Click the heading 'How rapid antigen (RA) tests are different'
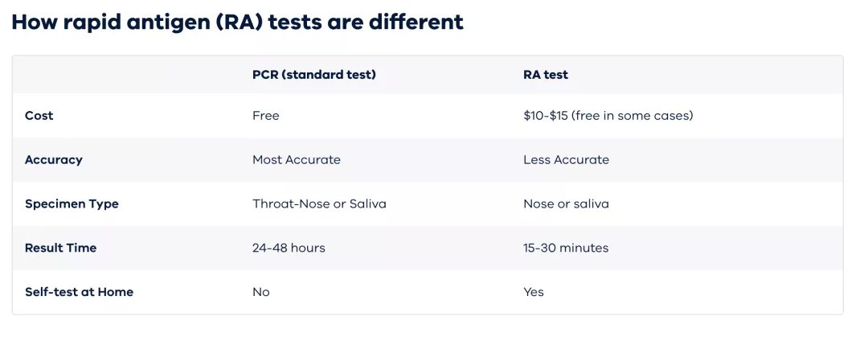The height and width of the screenshot is (337, 868). click(x=237, y=23)
